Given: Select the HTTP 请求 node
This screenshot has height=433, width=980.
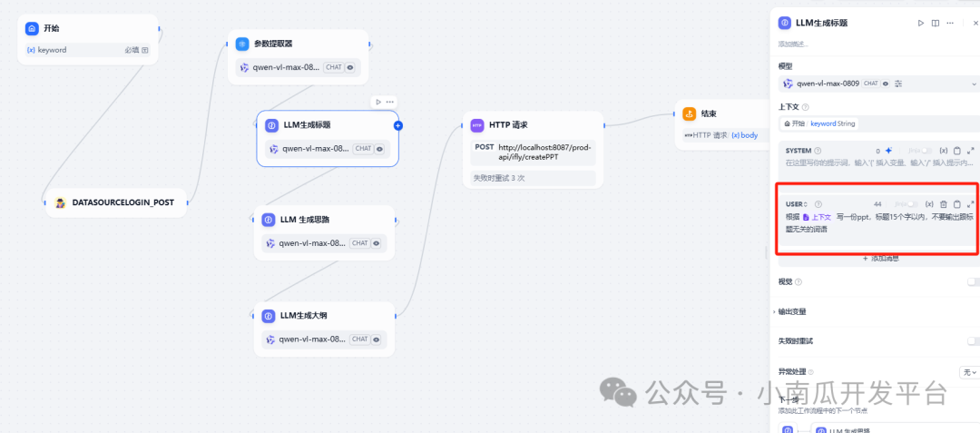Looking at the screenshot, I should coord(534,150).
